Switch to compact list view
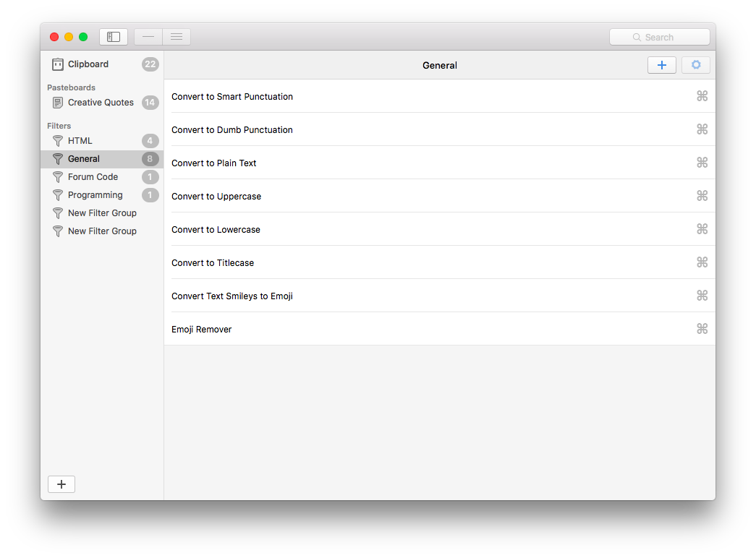The width and height of the screenshot is (756, 558). pos(148,37)
